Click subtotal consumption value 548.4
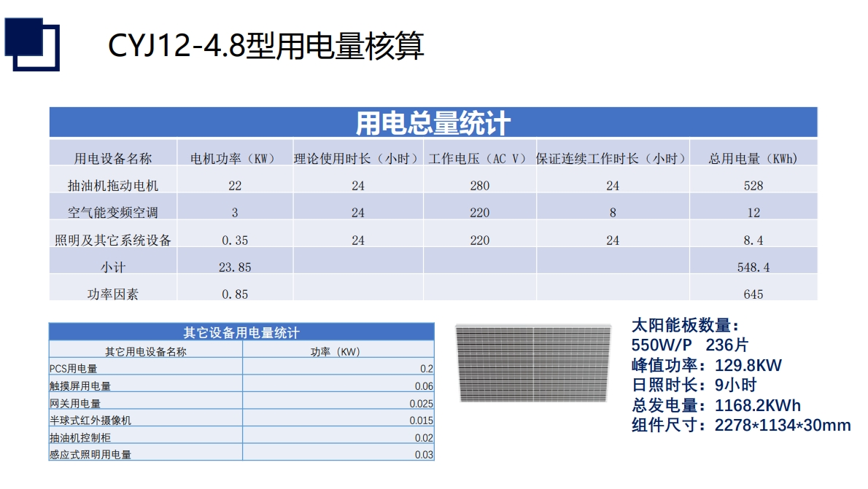The image size is (868, 489). click(x=753, y=267)
